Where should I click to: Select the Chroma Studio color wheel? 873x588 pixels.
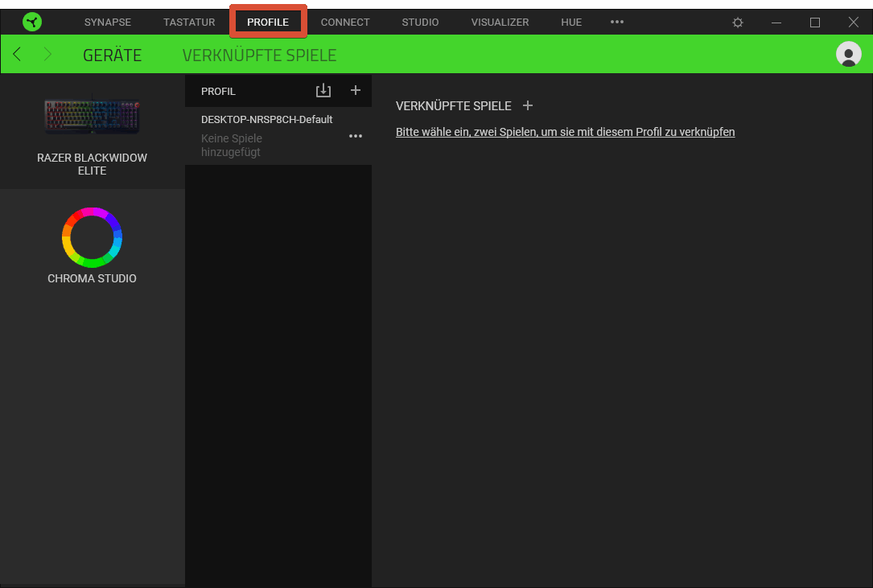pyautogui.click(x=92, y=237)
